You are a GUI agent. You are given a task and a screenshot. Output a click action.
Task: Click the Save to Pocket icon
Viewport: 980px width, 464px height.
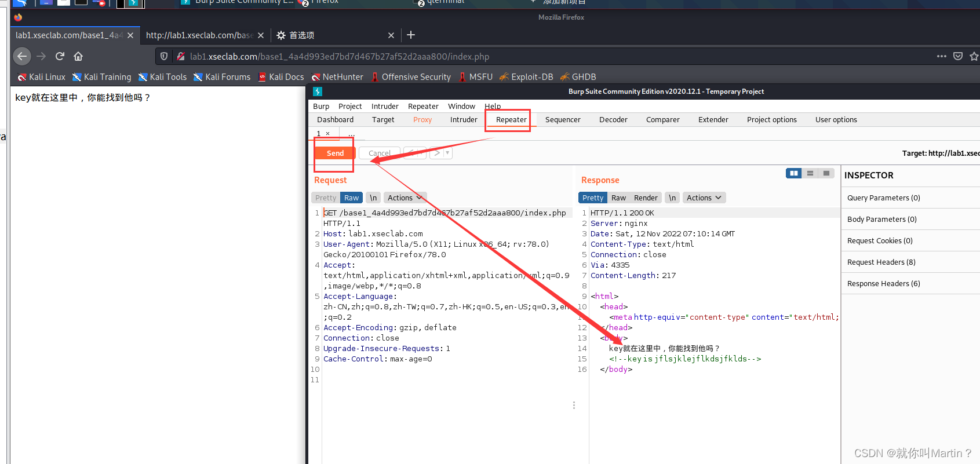[x=958, y=56]
